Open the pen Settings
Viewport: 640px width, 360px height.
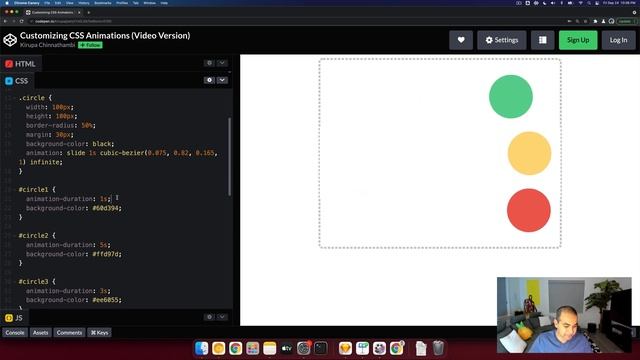(502, 40)
